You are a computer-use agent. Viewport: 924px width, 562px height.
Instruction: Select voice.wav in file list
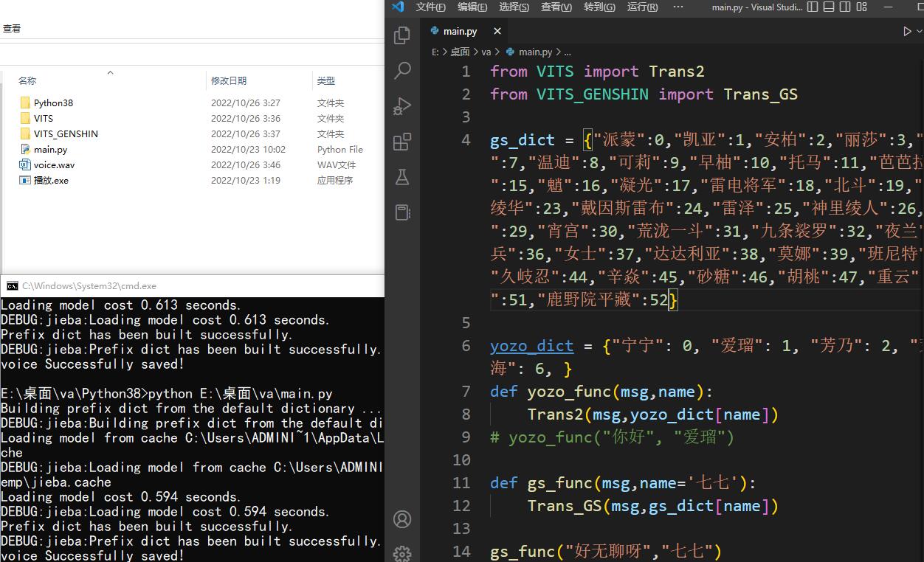tap(54, 164)
